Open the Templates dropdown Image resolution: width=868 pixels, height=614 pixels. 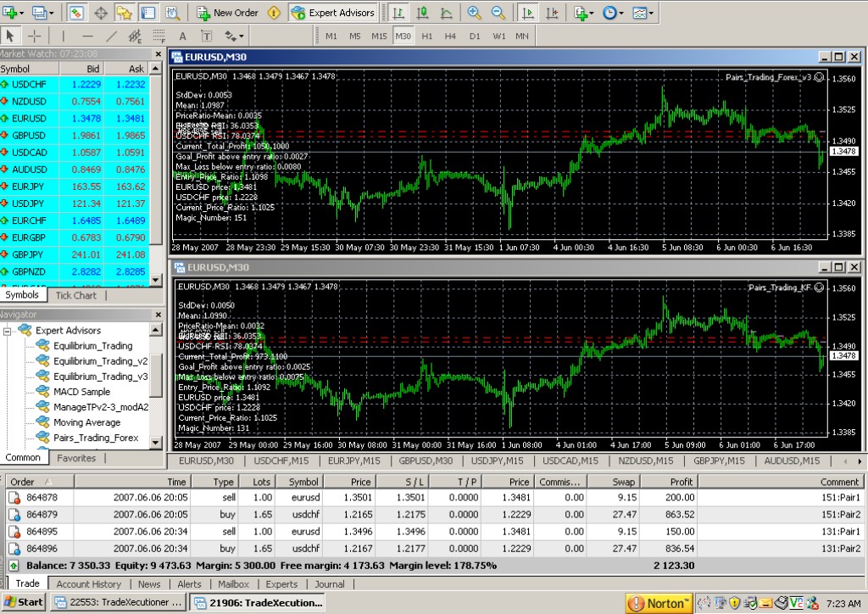[643, 12]
